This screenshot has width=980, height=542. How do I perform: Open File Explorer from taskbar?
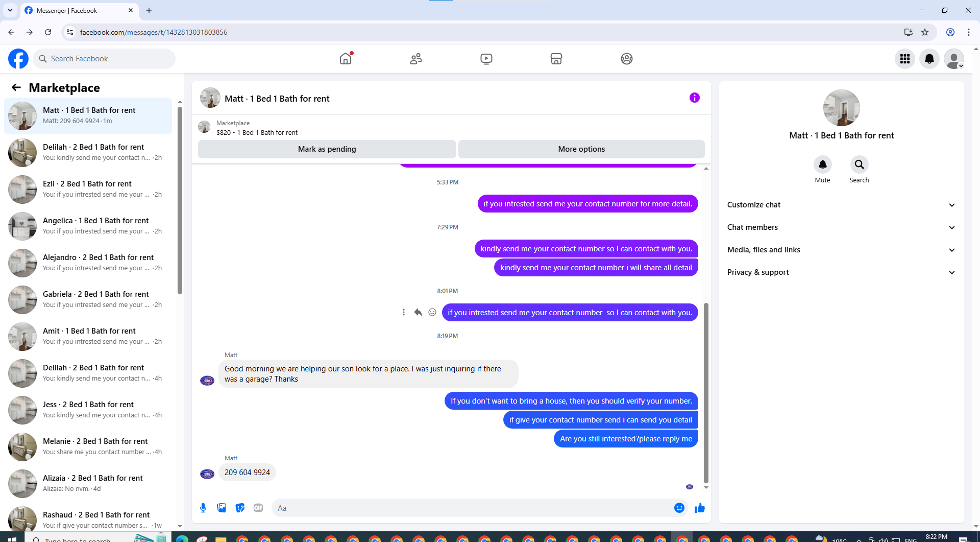point(220,538)
